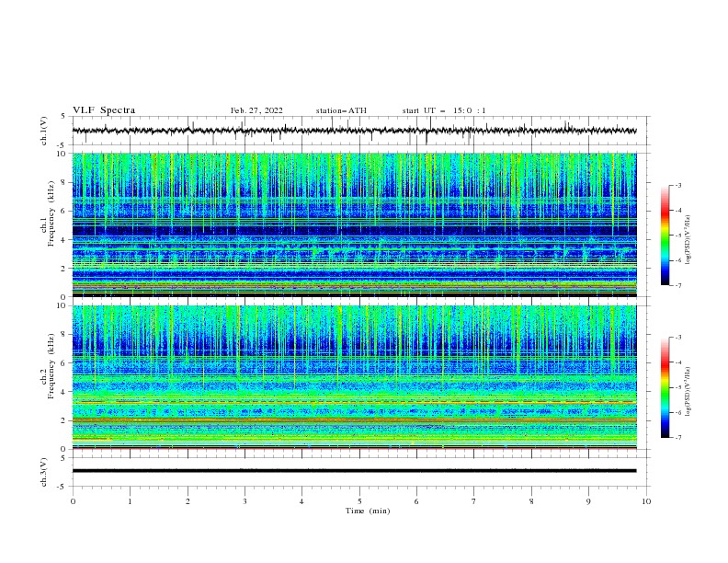Image resolution: width=728 pixels, height=563 pixels.
Task: Click time axis tick label "1"
Action: [130, 501]
